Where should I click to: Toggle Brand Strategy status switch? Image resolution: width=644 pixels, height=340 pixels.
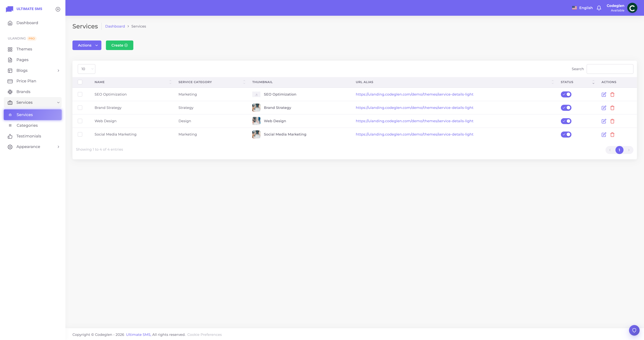tap(566, 108)
